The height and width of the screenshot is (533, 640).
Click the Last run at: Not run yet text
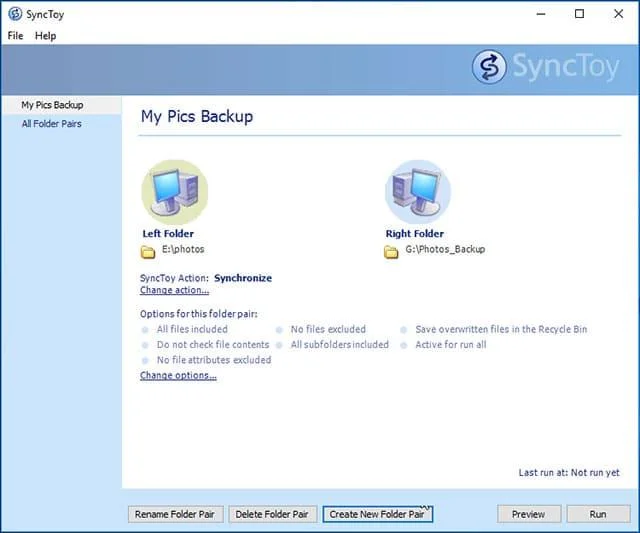569,473
